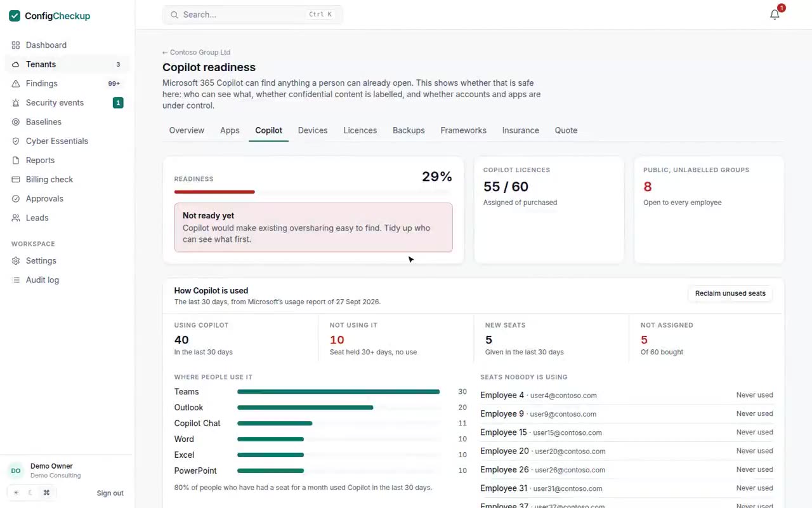This screenshot has width=812, height=508.
Task: Switch to dark theme with moon icon
Action: (x=31, y=493)
